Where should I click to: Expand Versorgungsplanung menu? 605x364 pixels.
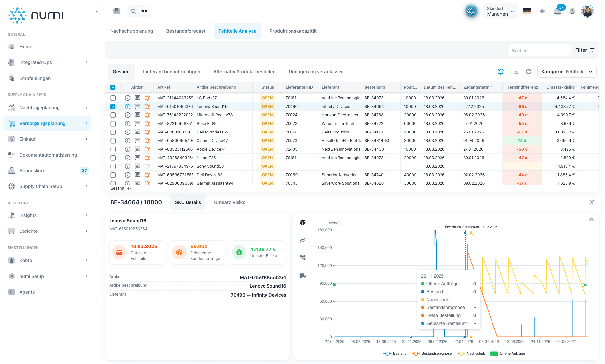click(x=47, y=123)
